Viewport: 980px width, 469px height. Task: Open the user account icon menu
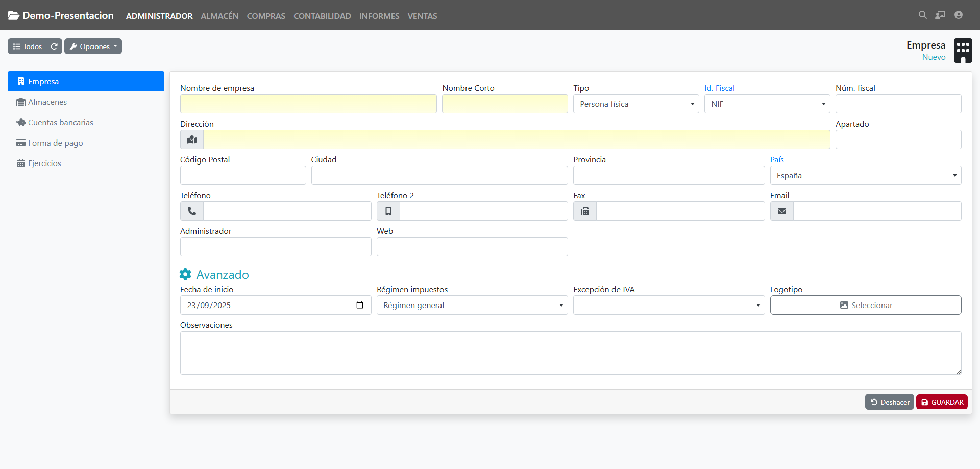[x=958, y=15]
